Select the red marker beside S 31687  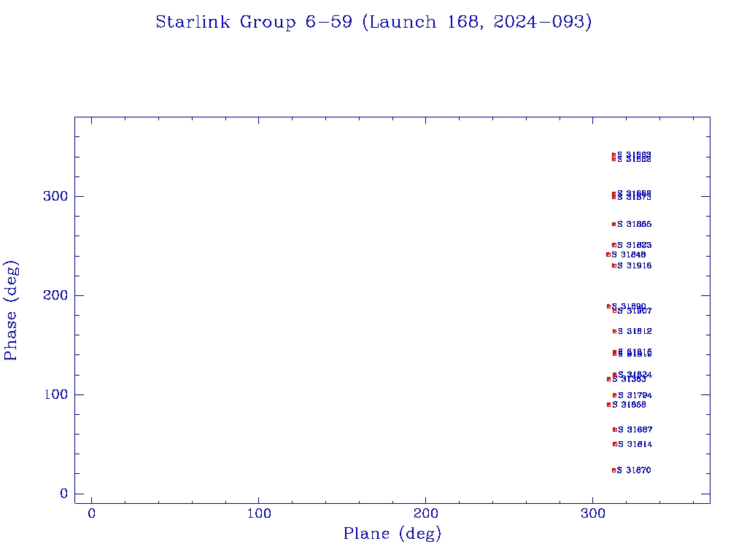point(615,429)
